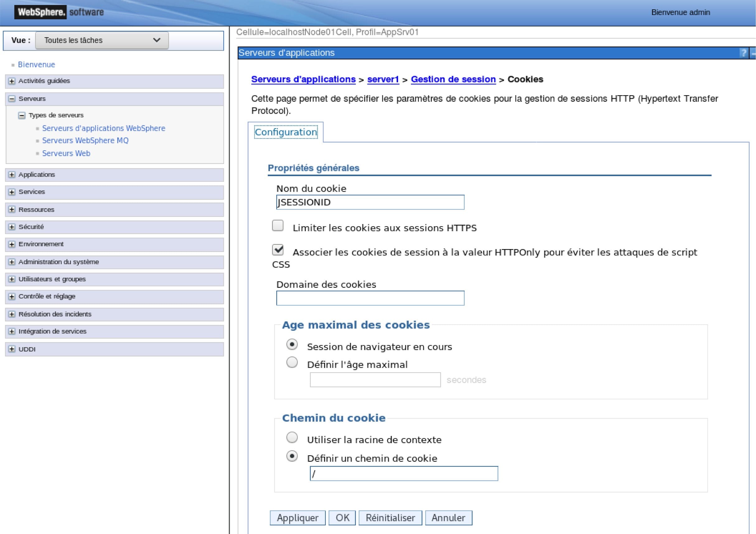Select Définir l'âge maximal radio button
Viewport: 756px width, 534px height.
292,363
